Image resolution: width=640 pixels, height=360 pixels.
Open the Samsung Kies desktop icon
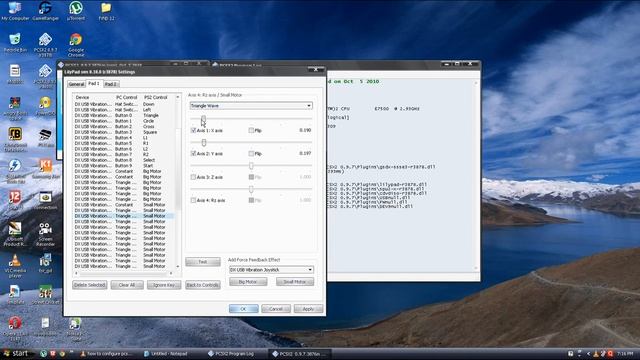tap(45, 169)
